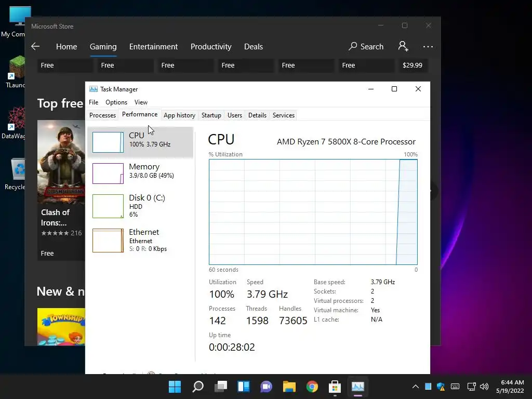Open the Microsoft Store three-dot menu
532x399 pixels.
(428, 47)
